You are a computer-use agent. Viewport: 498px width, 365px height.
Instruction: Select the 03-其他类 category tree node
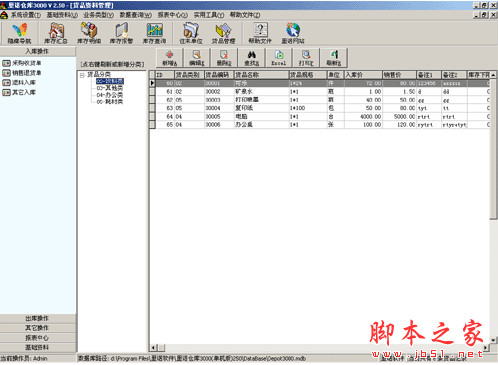pyautogui.click(x=110, y=88)
